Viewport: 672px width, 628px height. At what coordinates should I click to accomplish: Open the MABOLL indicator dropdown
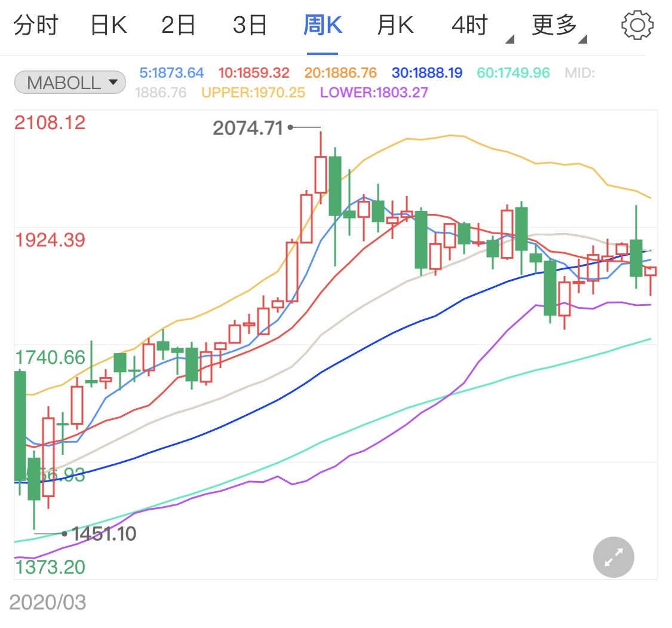tap(69, 82)
